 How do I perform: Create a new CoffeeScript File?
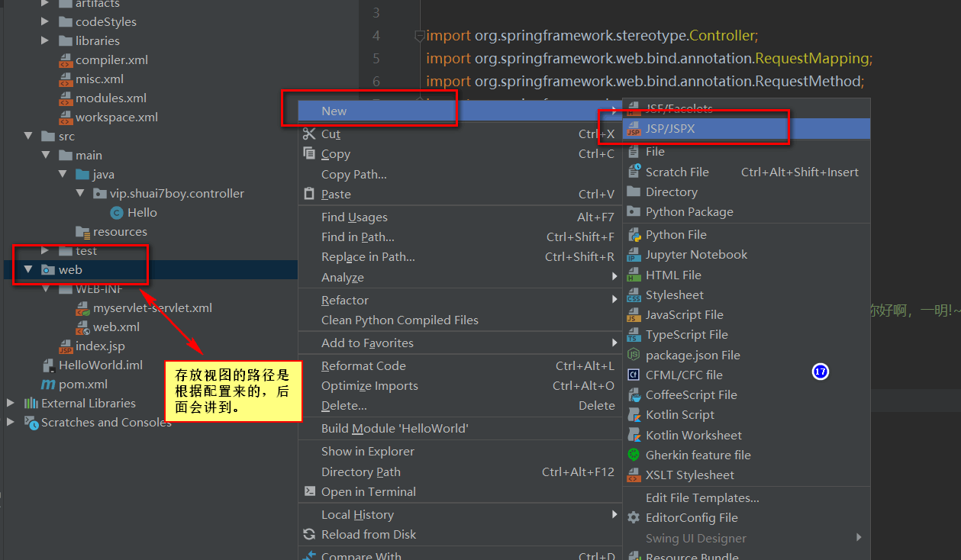point(691,394)
